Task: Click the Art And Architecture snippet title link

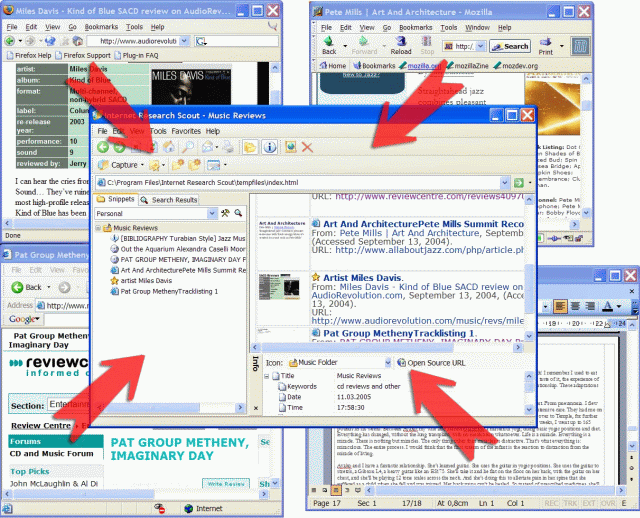Action: tap(423, 224)
